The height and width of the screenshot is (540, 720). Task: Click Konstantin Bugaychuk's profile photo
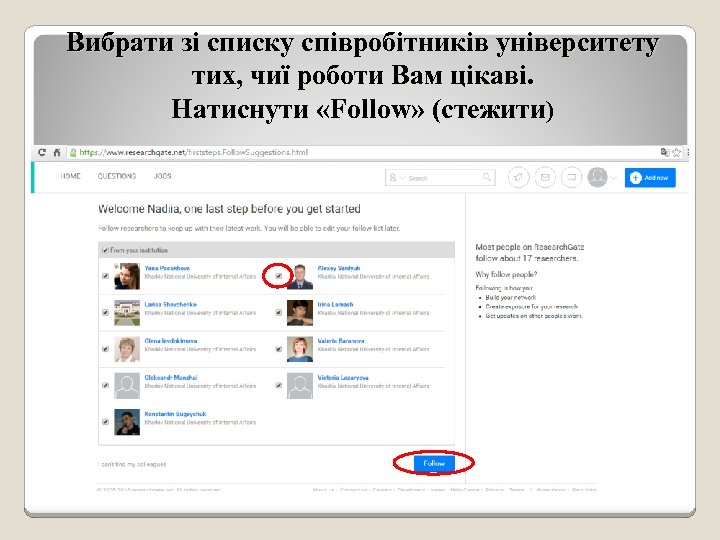[127, 422]
